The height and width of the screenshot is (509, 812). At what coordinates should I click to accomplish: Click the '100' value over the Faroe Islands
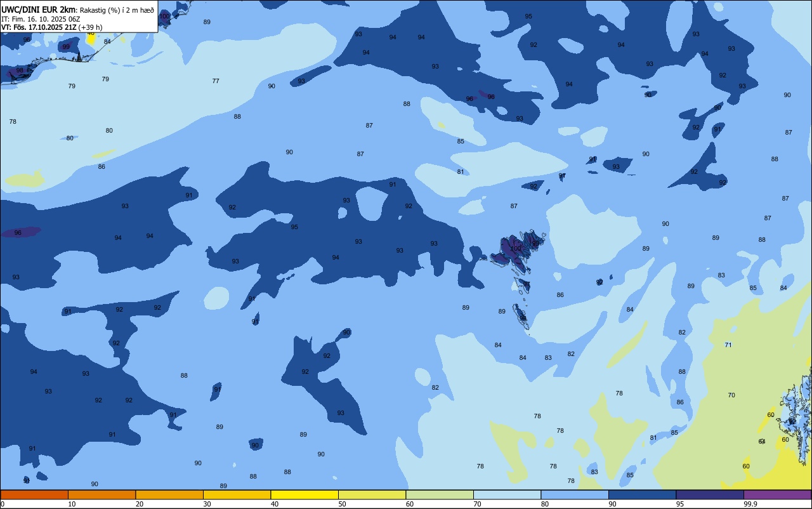click(516, 248)
